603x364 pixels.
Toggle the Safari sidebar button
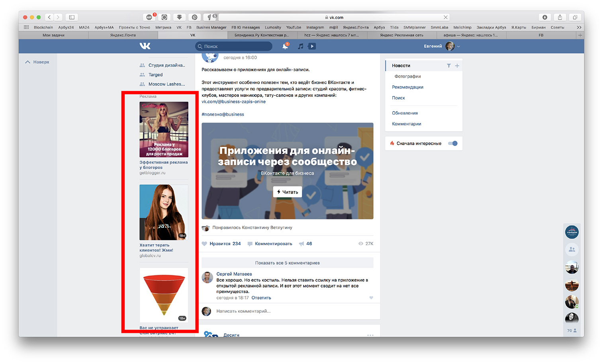pos(72,17)
